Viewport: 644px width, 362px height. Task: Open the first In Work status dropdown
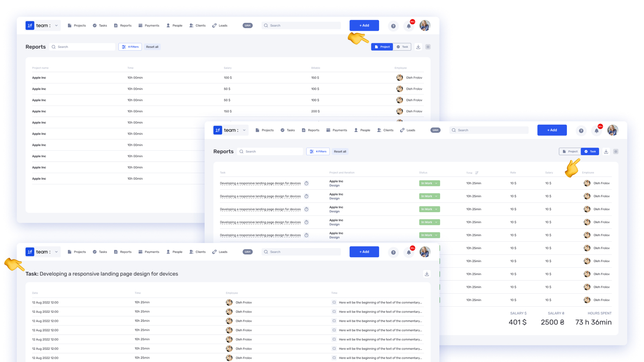[x=429, y=183]
